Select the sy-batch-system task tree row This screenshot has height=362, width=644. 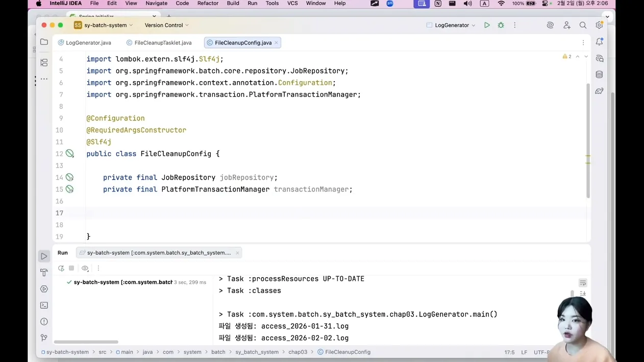133,282
